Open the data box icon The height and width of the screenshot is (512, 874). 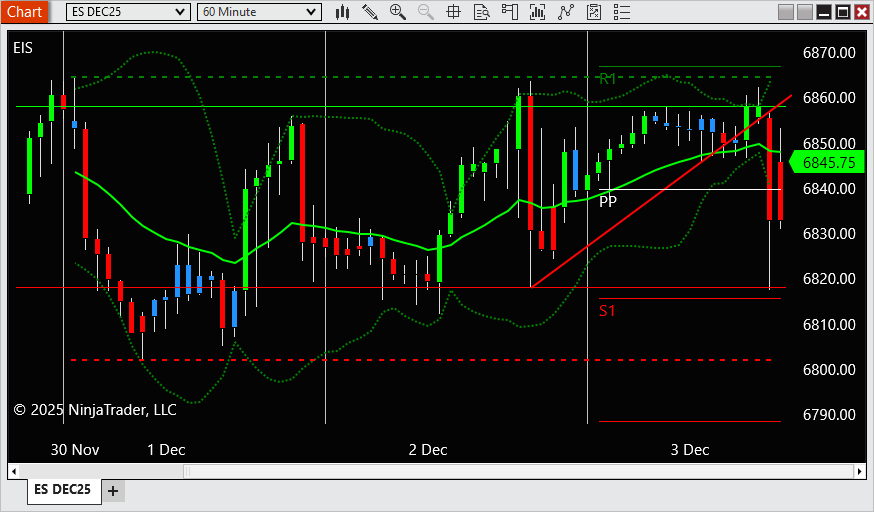coord(482,12)
